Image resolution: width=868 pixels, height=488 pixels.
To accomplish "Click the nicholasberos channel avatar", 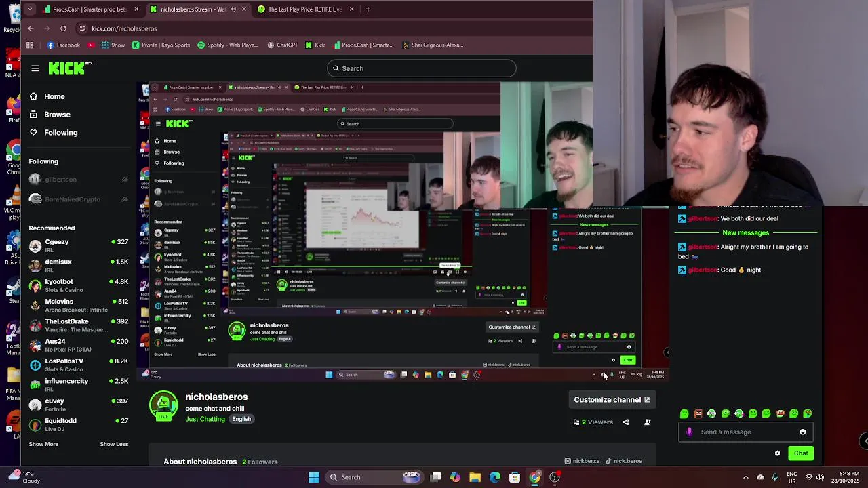I will (x=163, y=405).
